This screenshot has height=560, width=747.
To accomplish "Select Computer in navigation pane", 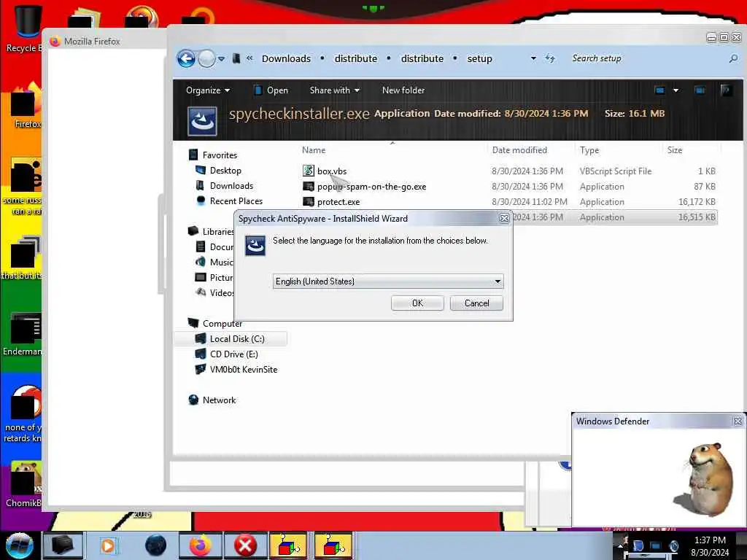I will [222, 323].
